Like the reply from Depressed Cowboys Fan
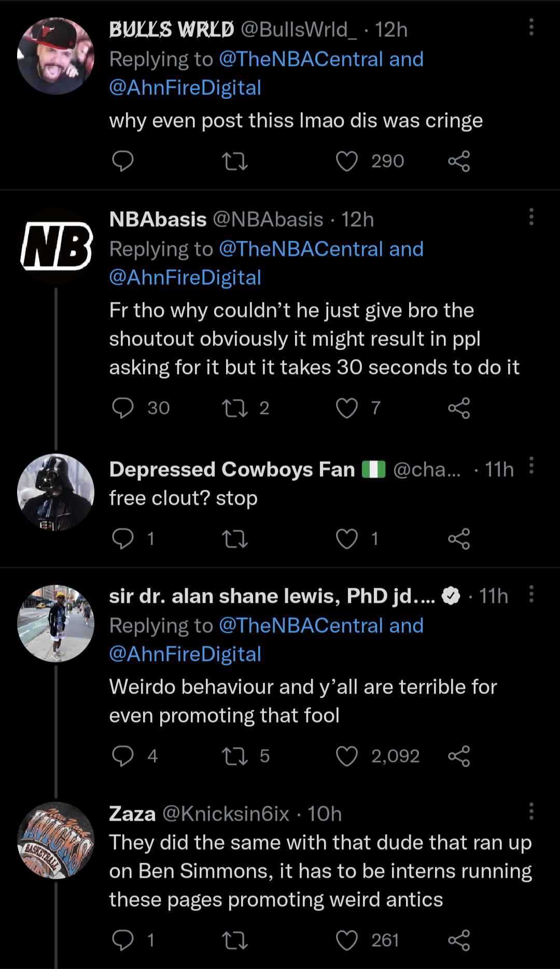Image resolution: width=560 pixels, height=969 pixels. pyautogui.click(x=347, y=538)
